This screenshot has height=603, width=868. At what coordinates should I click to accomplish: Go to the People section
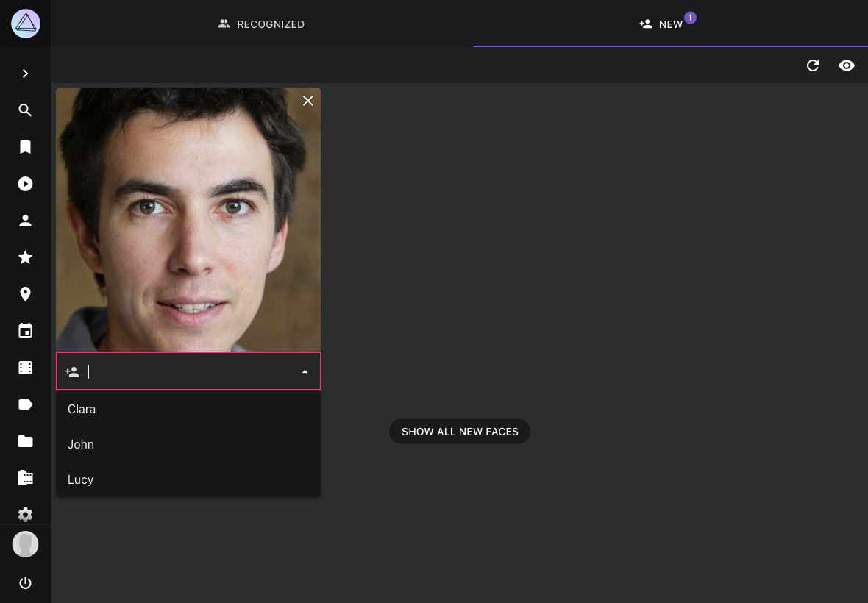click(x=26, y=221)
